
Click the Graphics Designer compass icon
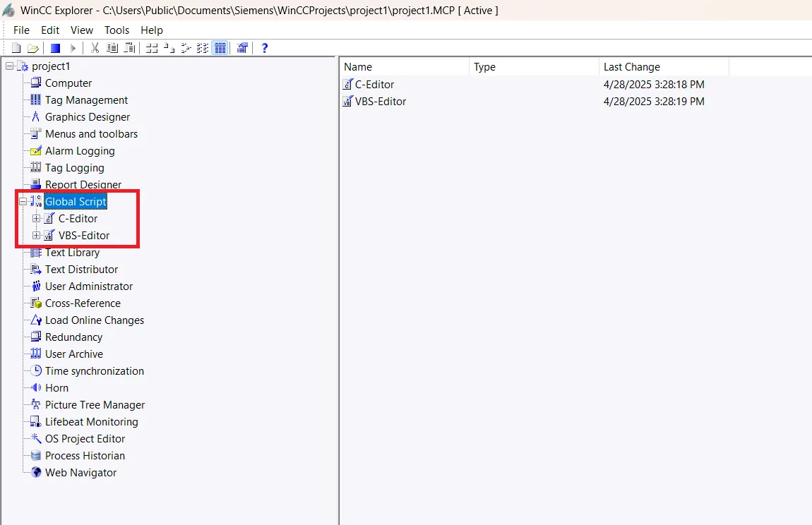[36, 117]
